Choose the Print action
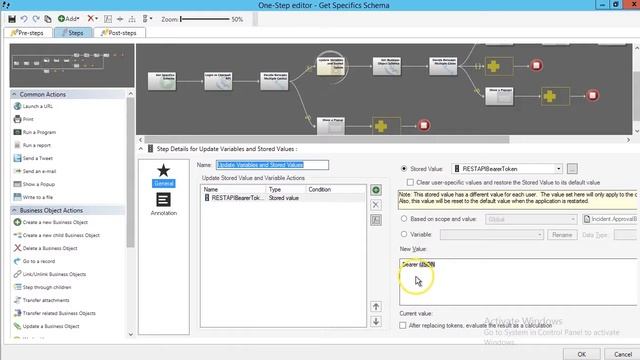Viewport: 640px width, 360px height. click(x=24, y=119)
